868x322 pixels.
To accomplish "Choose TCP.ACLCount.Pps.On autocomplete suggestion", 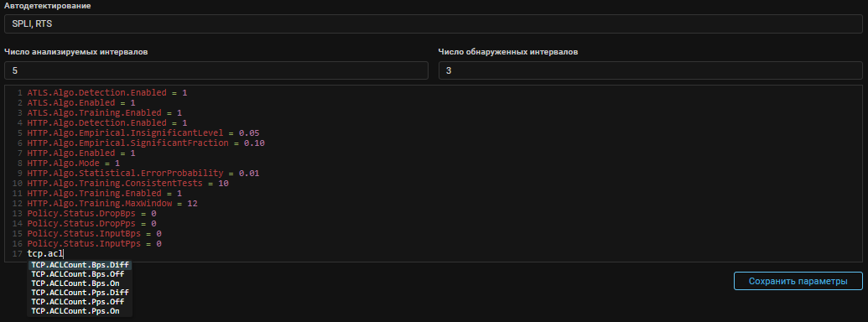I will click(80, 311).
